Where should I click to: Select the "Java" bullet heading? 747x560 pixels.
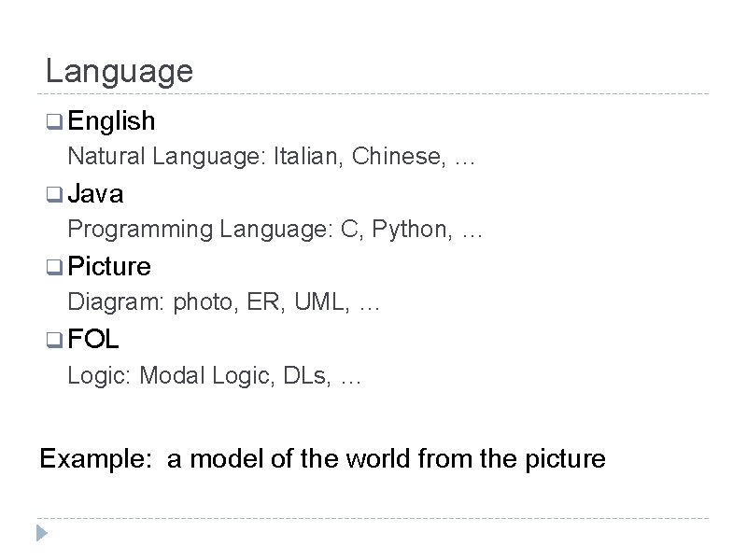[95, 193]
